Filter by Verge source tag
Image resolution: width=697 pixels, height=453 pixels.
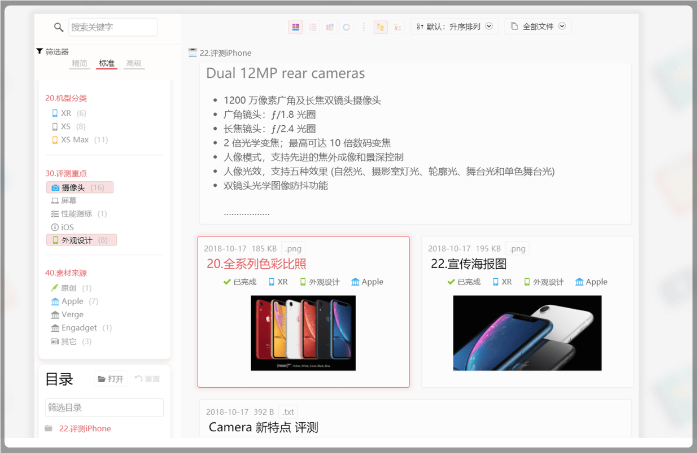(x=67, y=315)
